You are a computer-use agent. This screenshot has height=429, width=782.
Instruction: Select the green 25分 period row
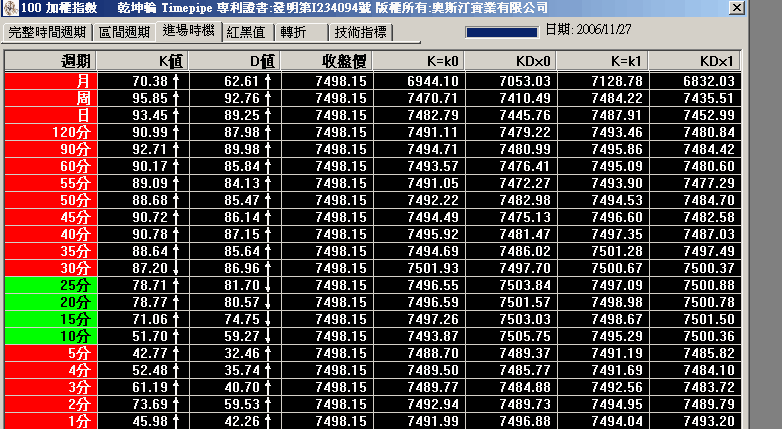tap(50, 285)
